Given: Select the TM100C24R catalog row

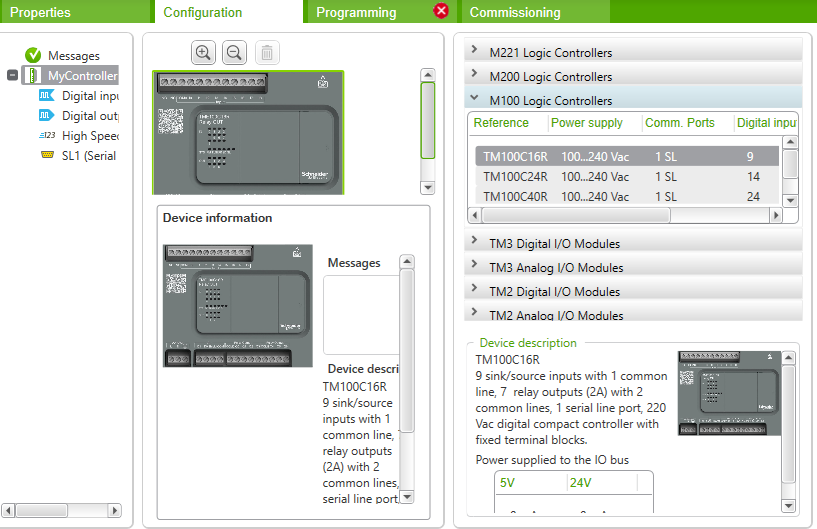Looking at the screenshot, I should [x=627, y=177].
